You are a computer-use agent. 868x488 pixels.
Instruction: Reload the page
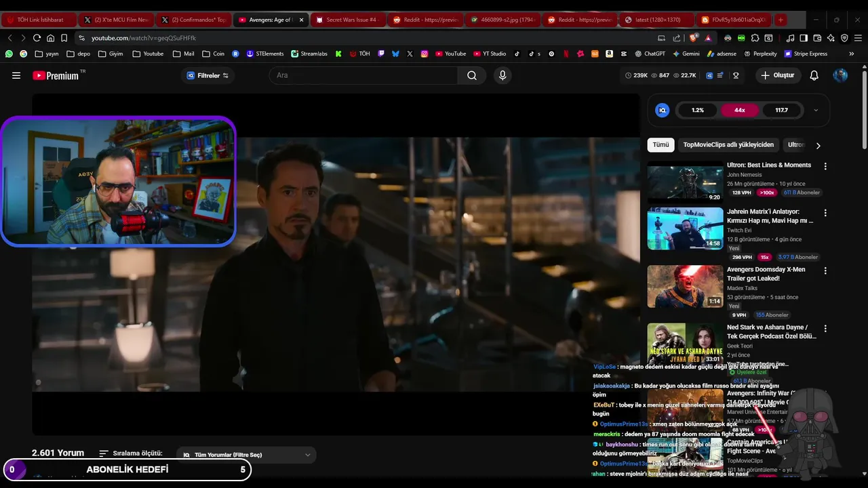37,38
